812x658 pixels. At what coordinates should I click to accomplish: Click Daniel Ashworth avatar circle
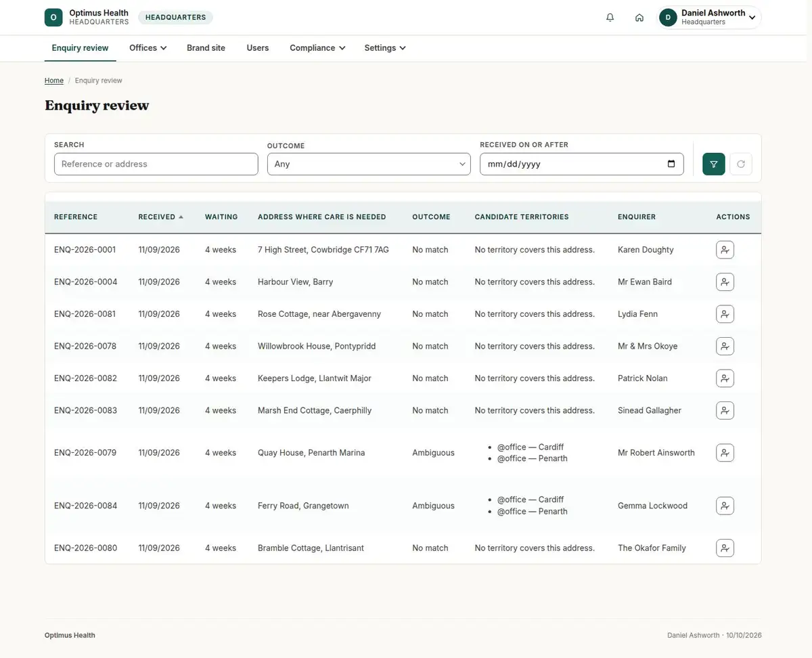coord(668,18)
